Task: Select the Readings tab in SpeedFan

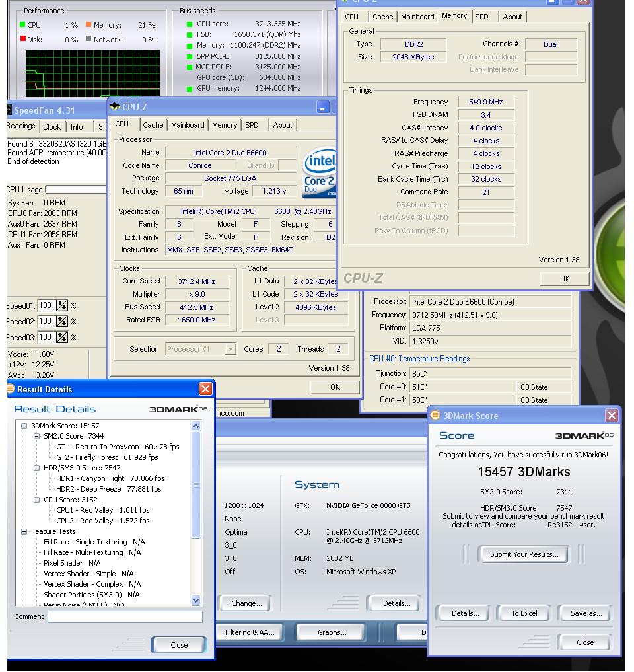Action: 21,125
